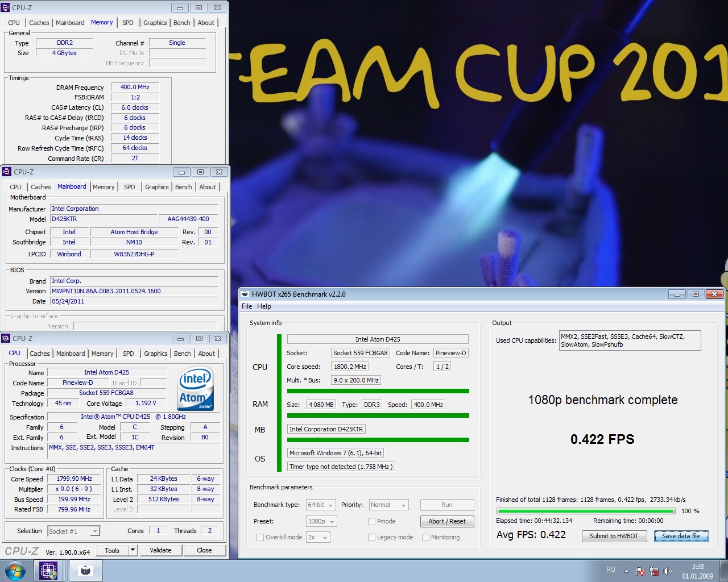Click the Core Voltage 1.192 V value
This screenshot has height=582, width=728.
146,403
